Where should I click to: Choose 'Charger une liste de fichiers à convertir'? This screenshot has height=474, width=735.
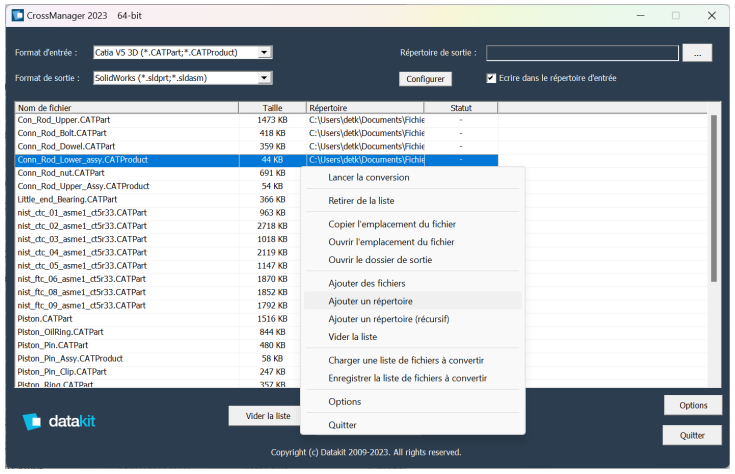click(412, 360)
